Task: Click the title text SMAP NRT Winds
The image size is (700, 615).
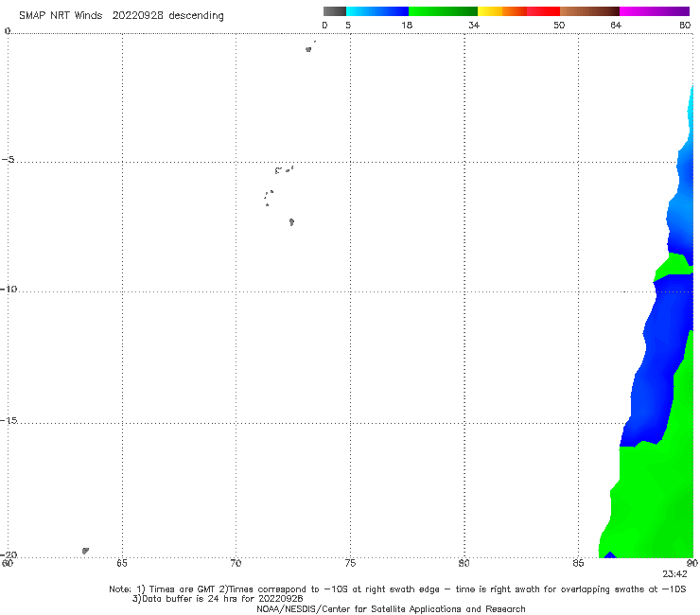Action: [x=61, y=16]
